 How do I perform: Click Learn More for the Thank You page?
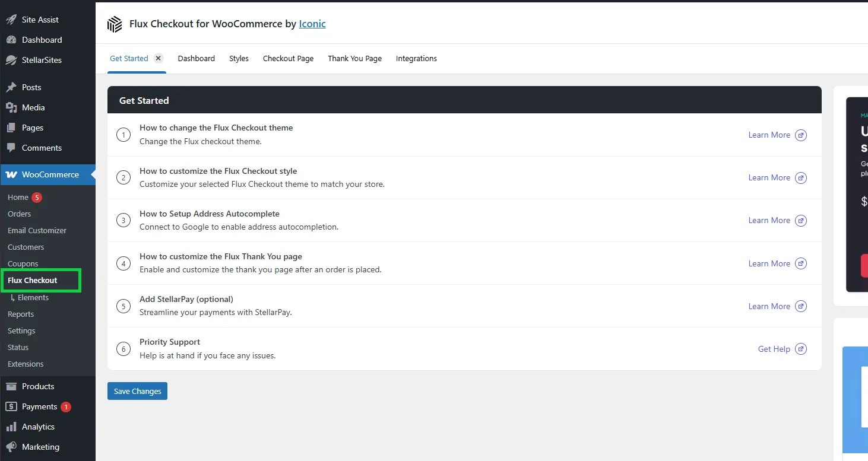click(769, 263)
